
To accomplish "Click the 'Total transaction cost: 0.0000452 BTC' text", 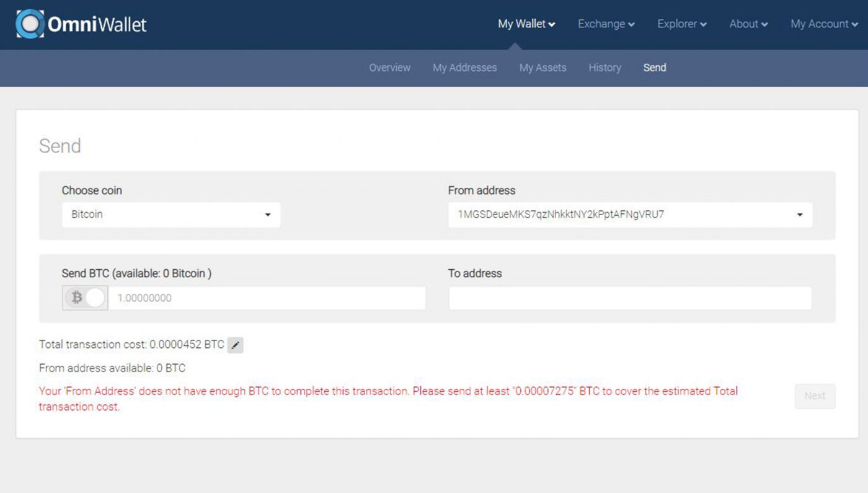I will (131, 344).
